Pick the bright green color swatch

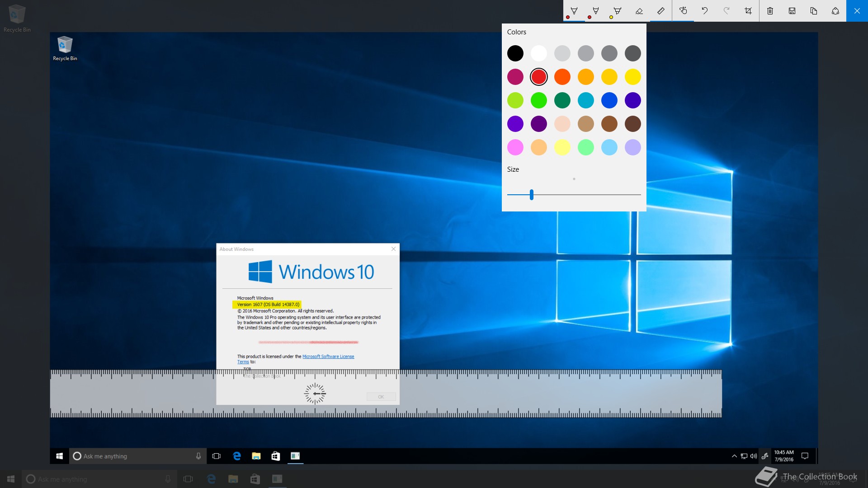(539, 100)
